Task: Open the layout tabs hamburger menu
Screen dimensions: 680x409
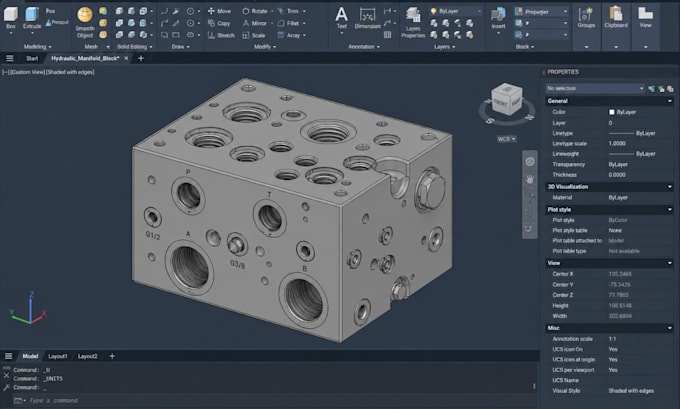Action: (8, 356)
